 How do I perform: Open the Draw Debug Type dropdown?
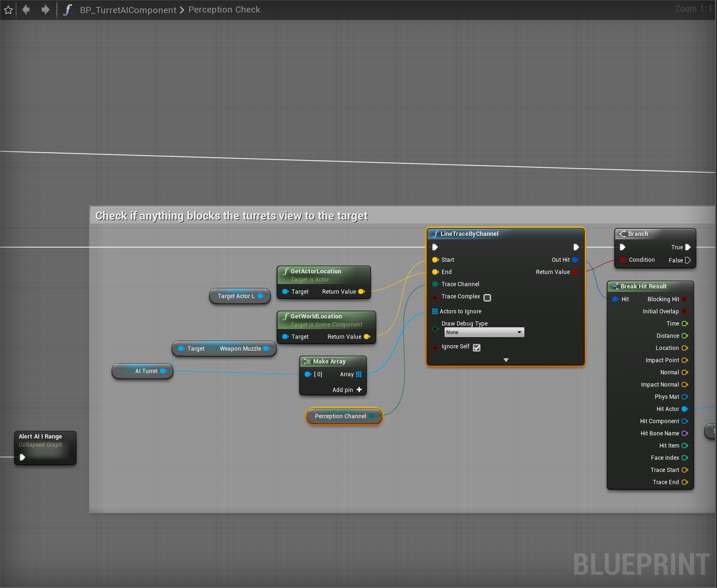[484, 332]
